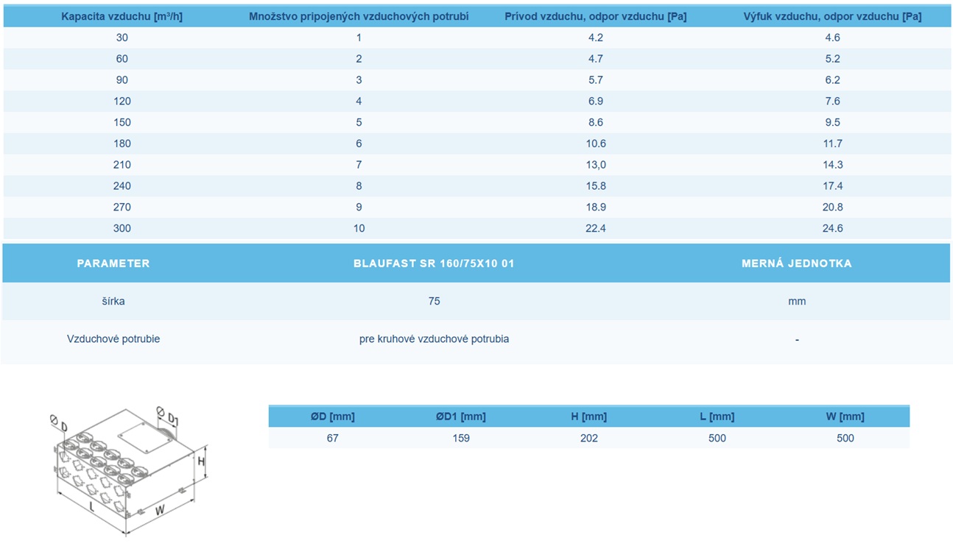953x560 pixels.
Task: Click the "Množstvo pripojených vzduchových potrubí" header
Action: pos(359,16)
